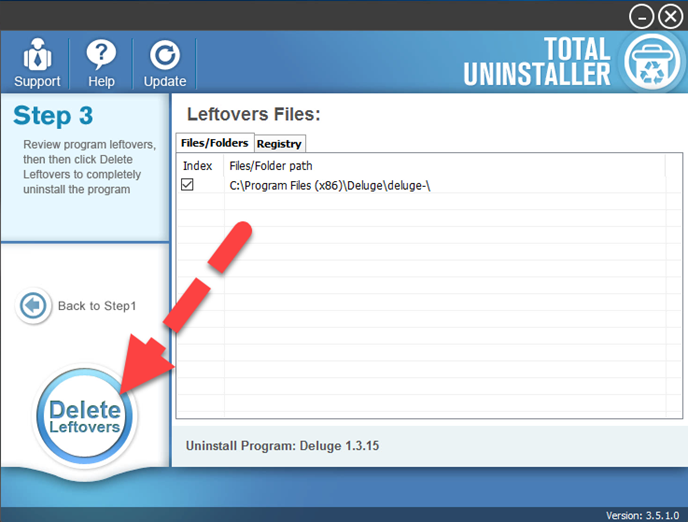Click the Uninstall Program: Deluge 1.3.15 label
This screenshot has height=522, width=688.
tap(283, 446)
